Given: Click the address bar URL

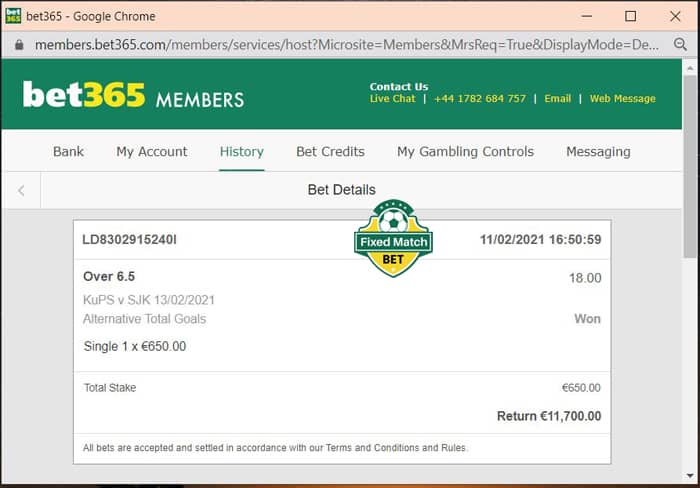Looking at the screenshot, I should (x=347, y=45).
